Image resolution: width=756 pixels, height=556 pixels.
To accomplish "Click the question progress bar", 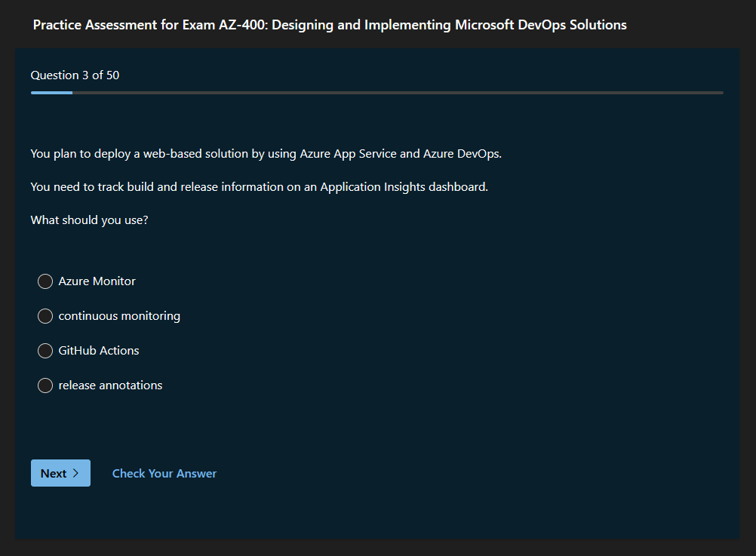I will pos(377,93).
